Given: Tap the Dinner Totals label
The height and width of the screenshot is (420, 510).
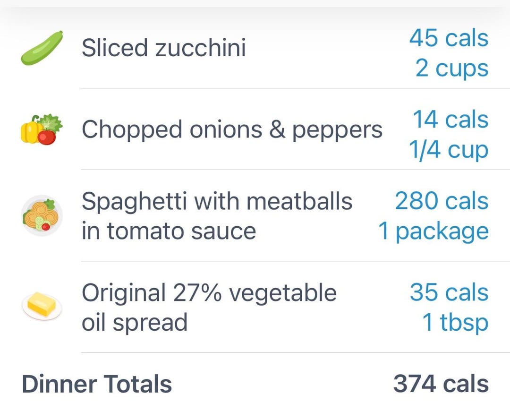Looking at the screenshot, I should coord(97,384).
